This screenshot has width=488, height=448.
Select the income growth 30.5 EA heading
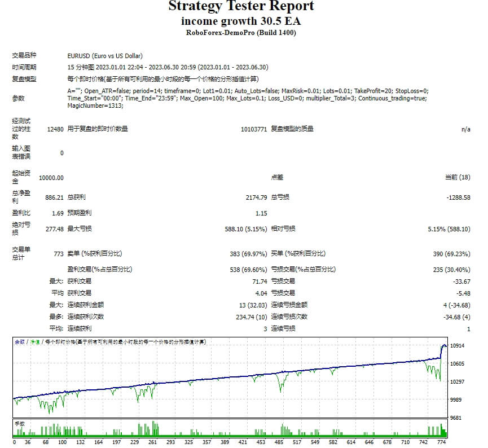coord(241,21)
